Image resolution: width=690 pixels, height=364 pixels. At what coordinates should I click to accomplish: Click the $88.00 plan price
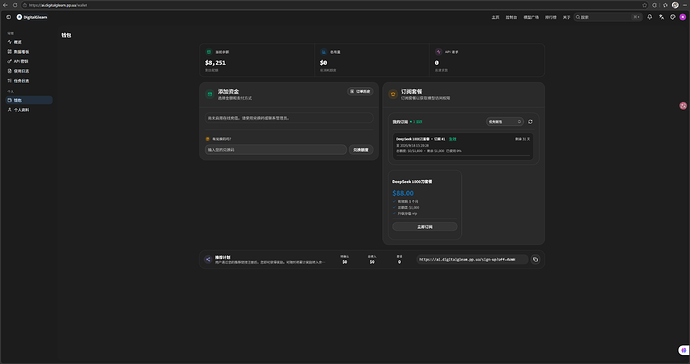(403, 193)
